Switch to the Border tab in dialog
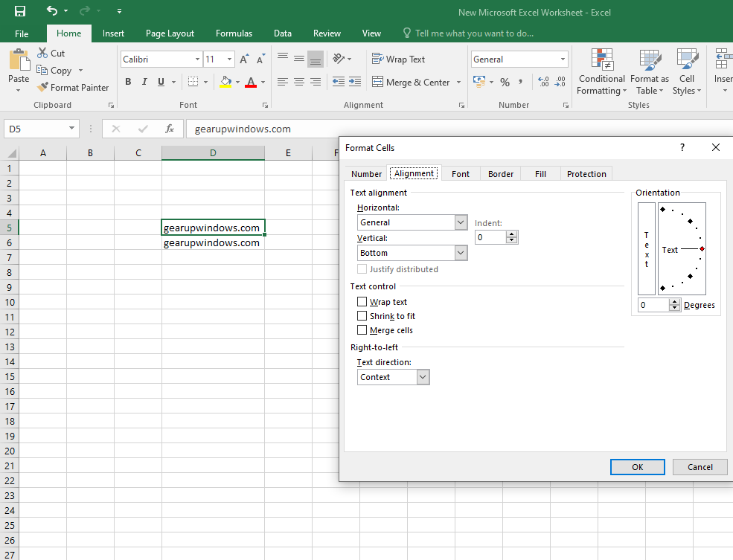Image resolution: width=733 pixels, height=560 pixels. pyautogui.click(x=501, y=174)
